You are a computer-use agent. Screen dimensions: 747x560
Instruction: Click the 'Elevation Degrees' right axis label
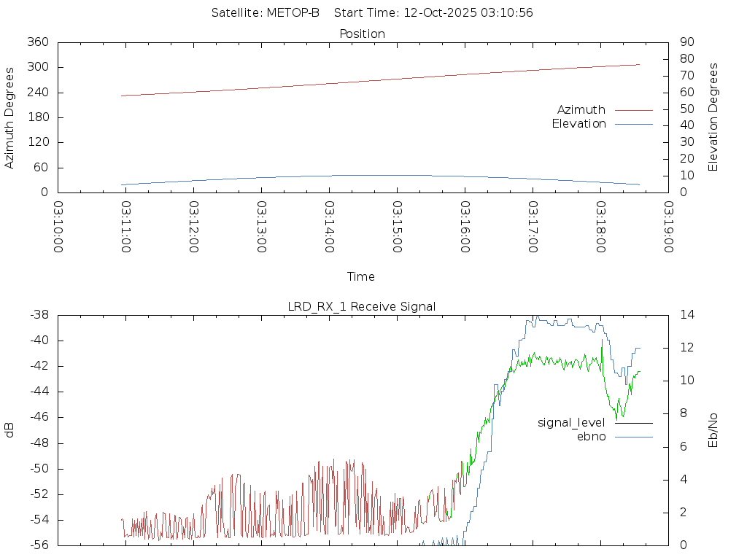click(x=713, y=117)
